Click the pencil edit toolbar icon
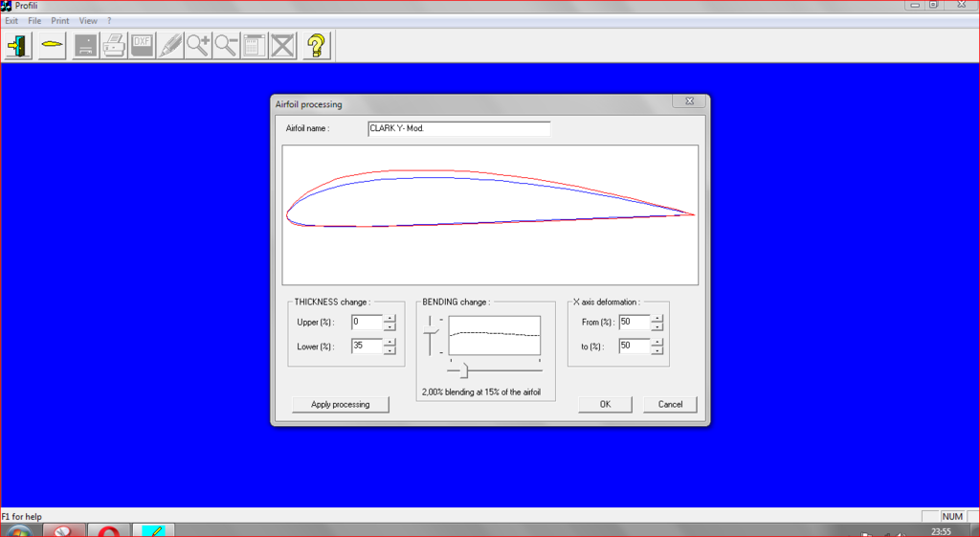Screen dimensions: 980x537 click(170, 45)
